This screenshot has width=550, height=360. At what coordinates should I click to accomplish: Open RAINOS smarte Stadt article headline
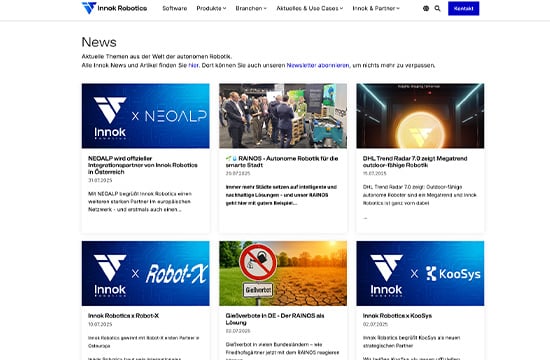click(282, 162)
